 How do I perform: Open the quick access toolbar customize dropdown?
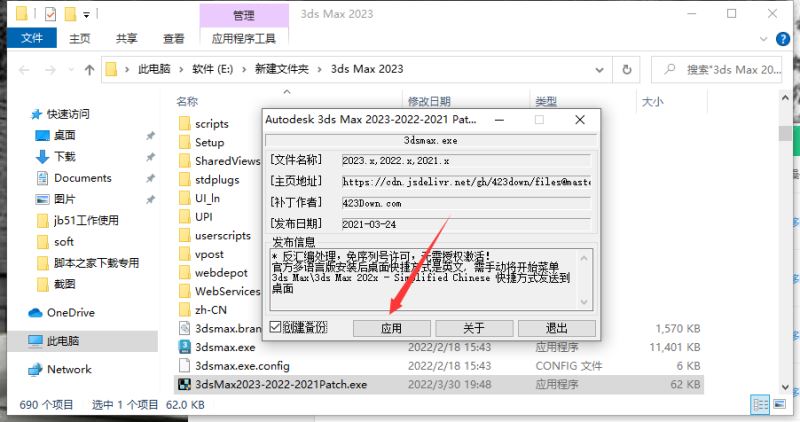pyautogui.click(x=86, y=15)
